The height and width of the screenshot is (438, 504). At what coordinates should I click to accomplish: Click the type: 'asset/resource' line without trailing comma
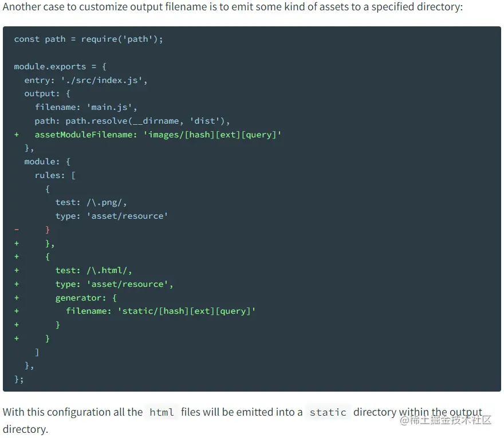(x=112, y=216)
